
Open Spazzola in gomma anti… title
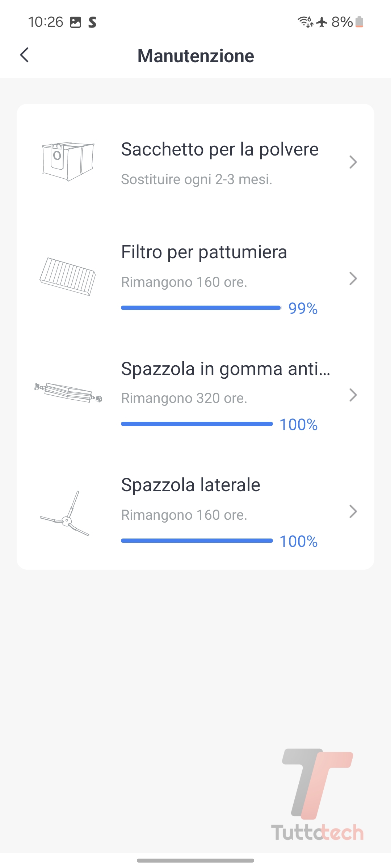point(225,369)
